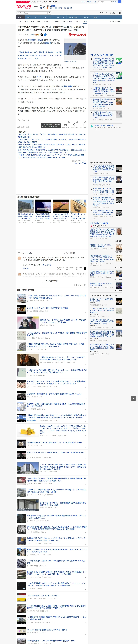The image size is (138, 644).
Task: Open article 近畿地方、京都・兵庫の広範囲で大雪警報
Action: pos(56,405)
